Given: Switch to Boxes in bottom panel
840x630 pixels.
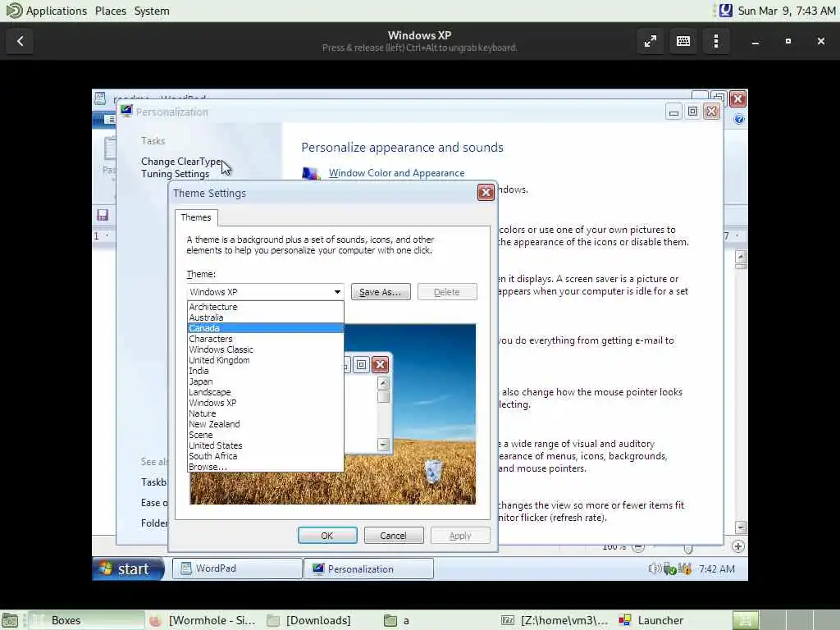Looking at the screenshot, I should (85, 620).
